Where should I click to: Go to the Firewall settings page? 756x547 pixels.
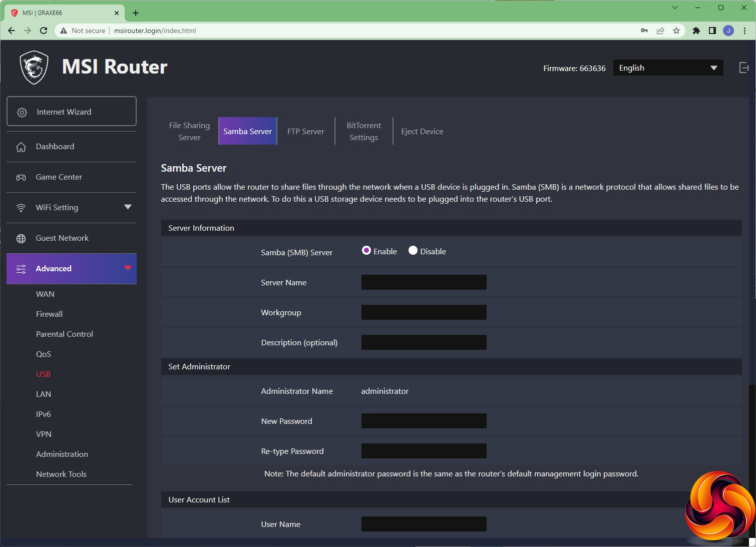(x=49, y=314)
